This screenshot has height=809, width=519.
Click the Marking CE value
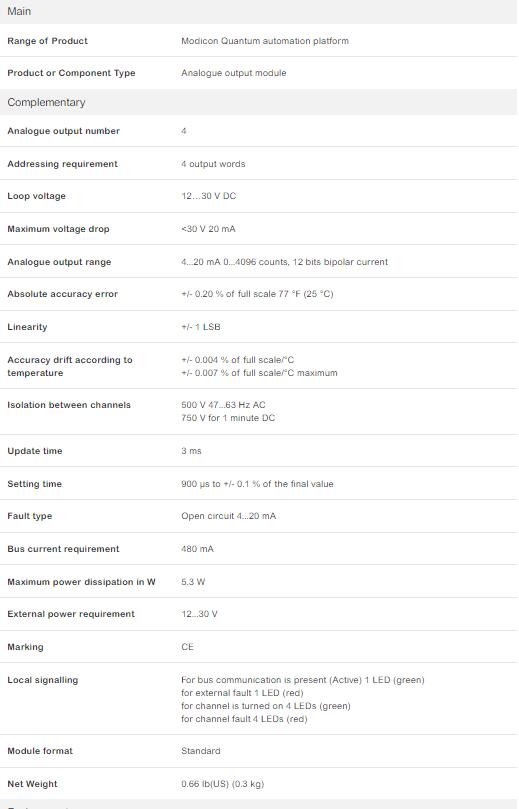tap(187, 647)
